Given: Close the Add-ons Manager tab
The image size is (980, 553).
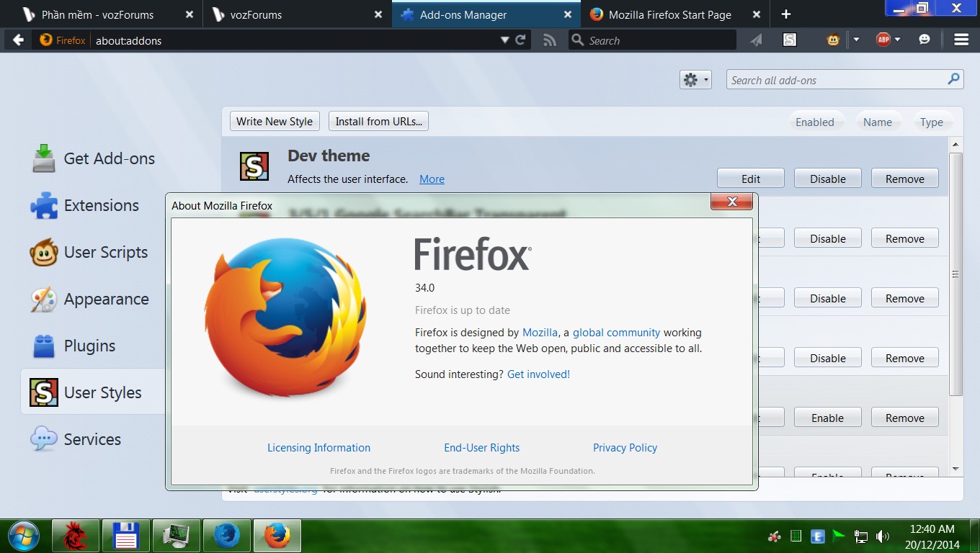Looking at the screenshot, I should click(568, 14).
